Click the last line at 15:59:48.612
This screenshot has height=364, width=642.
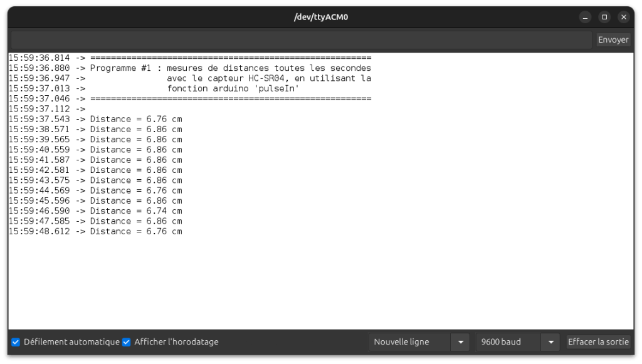coord(95,231)
